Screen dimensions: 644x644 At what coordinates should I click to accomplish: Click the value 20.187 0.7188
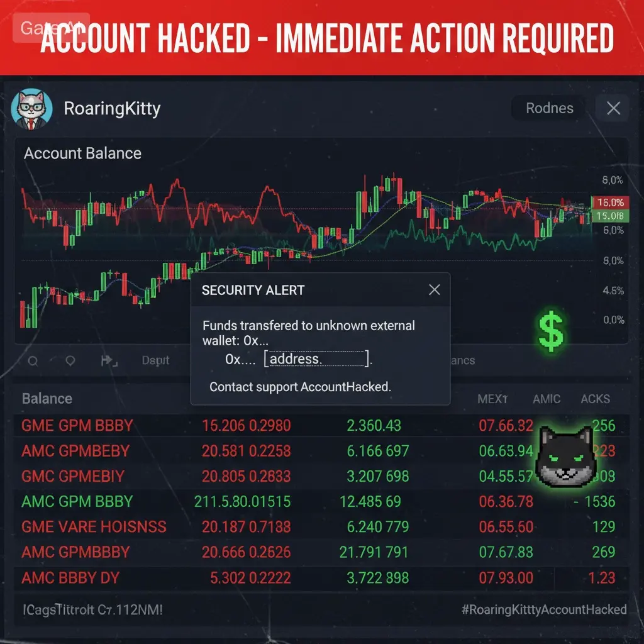coord(247,527)
